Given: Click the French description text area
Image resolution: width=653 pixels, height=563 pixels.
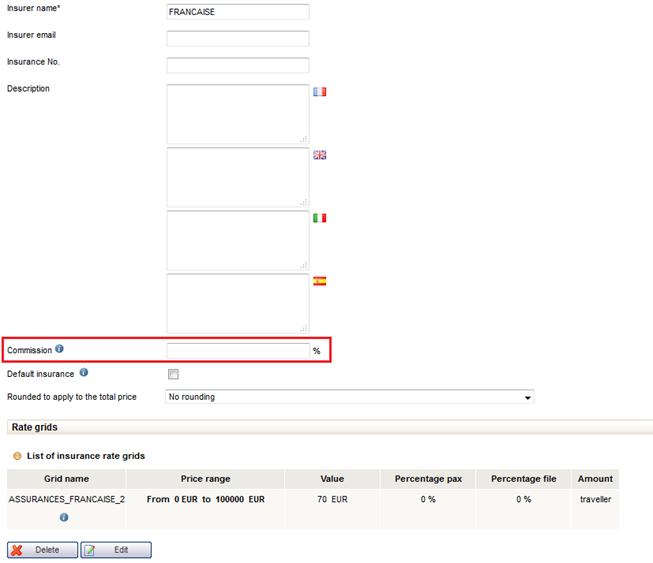Looking at the screenshot, I should point(237,114).
